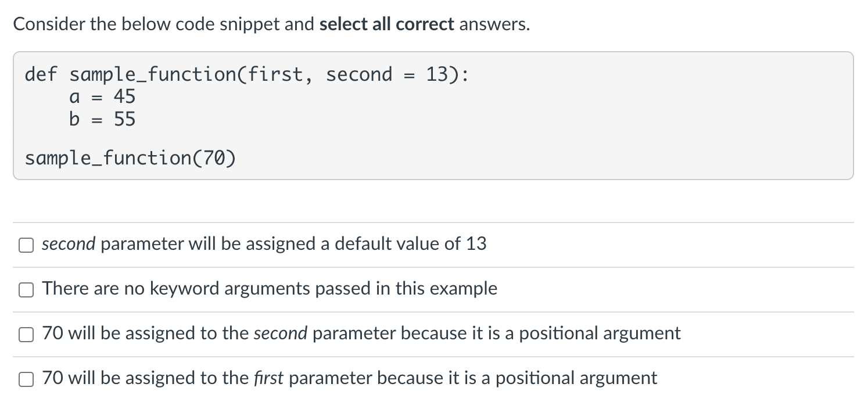This screenshot has height=416, width=868.
Task: Click italic word 'second' in the third option
Action: pyautogui.click(x=281, y=333)
